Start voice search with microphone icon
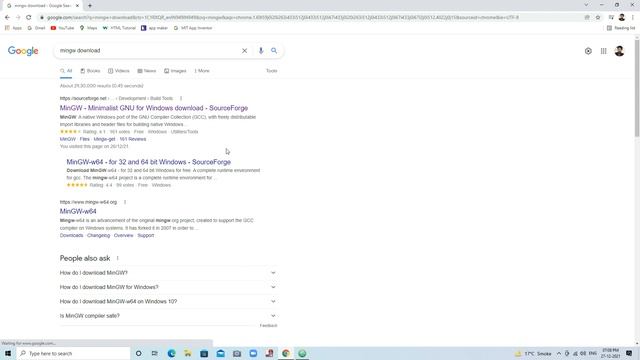The width and height of the screenshot is (640, 360). point(261,51)
